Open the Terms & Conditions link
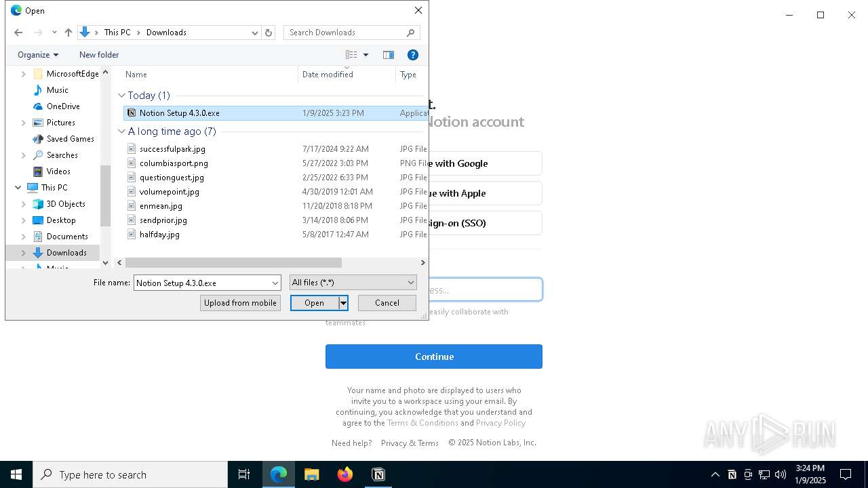The image size is (868, 488). pos(422,423)
